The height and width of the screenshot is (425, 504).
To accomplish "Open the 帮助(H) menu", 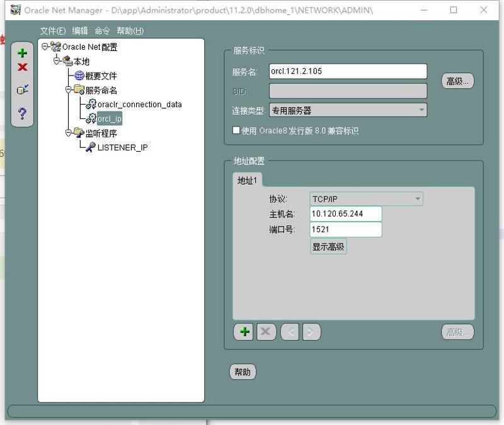I will [x=130, y=31].
